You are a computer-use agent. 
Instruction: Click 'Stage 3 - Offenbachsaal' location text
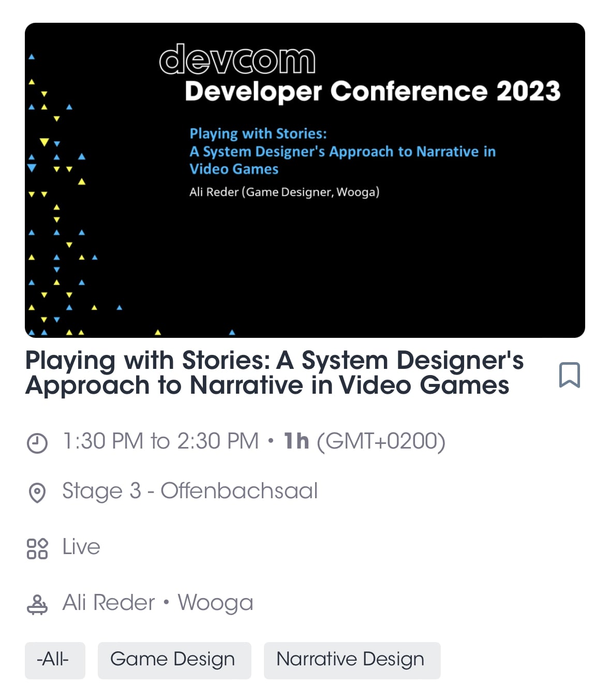click(x=190, y=491)
